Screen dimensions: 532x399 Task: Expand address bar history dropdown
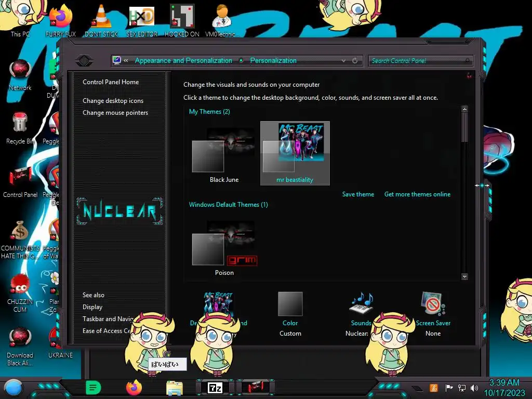click(344, 60)
